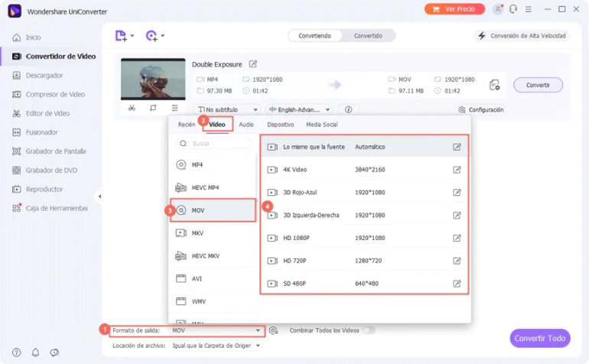This screenshot has width=589, height=364.
Task: Click the support headset icon
Action: tap(513, 9)
